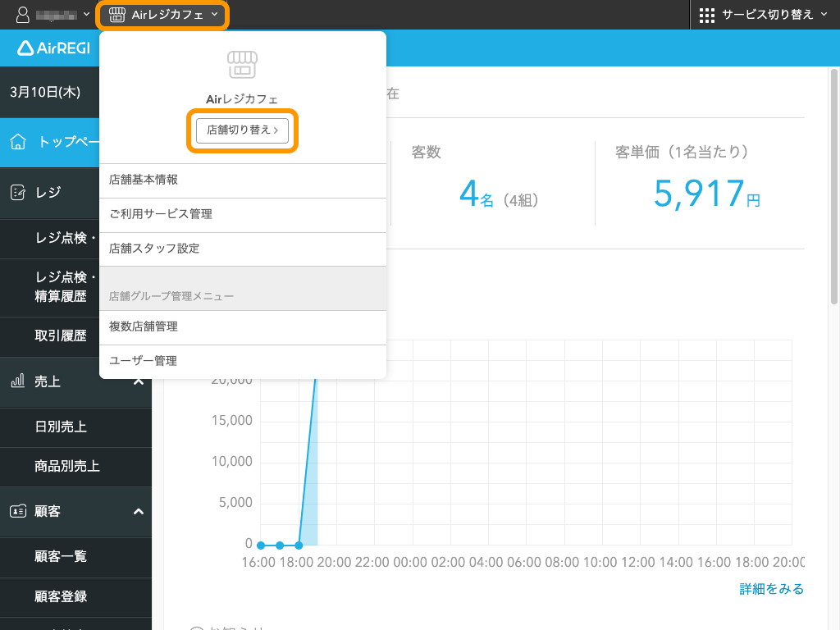Open first レジ点検 submenu entry
This screenshot has width=840, height=630.
[50, 239]
